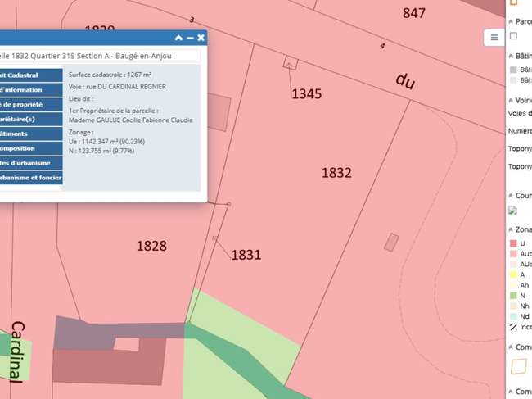Screen dimensions: 532x399
Task: Click the dark grey Bâtiment legend square
Action: point(513,70)
